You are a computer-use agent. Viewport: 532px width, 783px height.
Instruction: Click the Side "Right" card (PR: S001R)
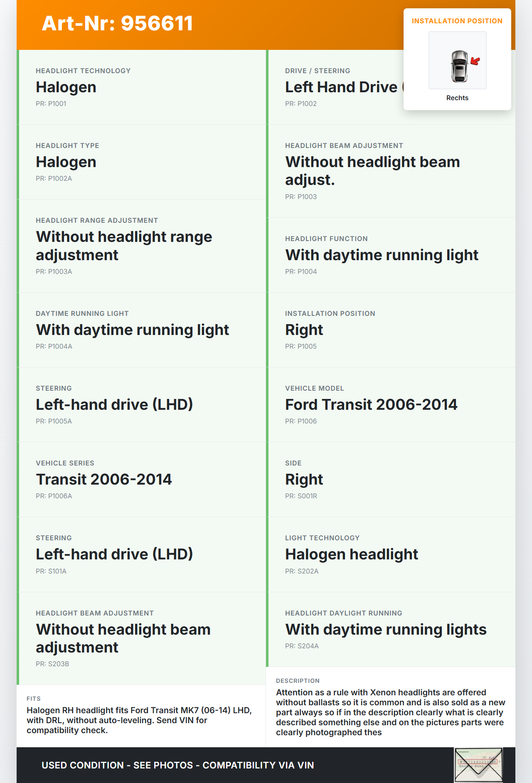391,479
